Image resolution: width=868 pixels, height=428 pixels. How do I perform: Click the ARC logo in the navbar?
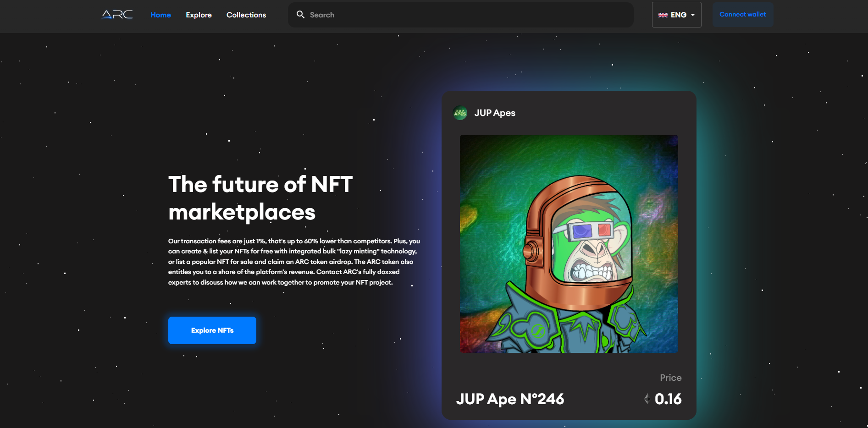116,14
